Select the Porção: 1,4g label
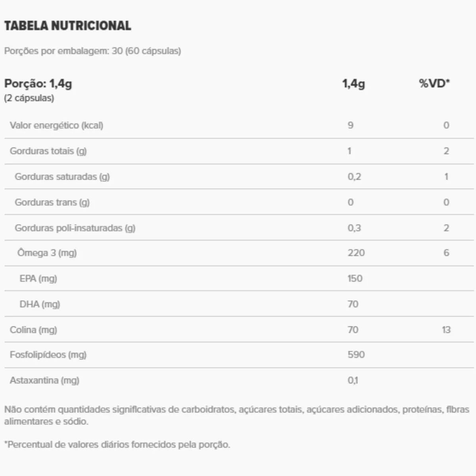This screenshot has height=476, width=476. (x=38, y=84)
